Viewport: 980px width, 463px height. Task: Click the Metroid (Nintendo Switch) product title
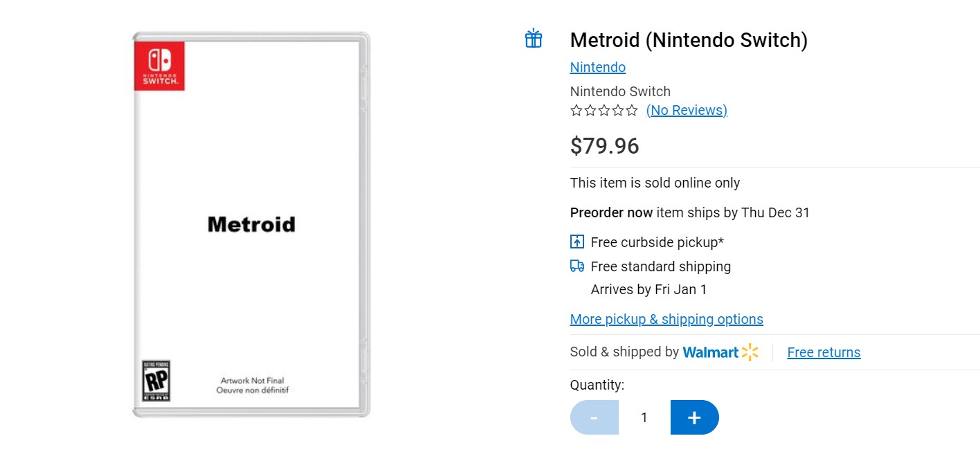(689, 40)
